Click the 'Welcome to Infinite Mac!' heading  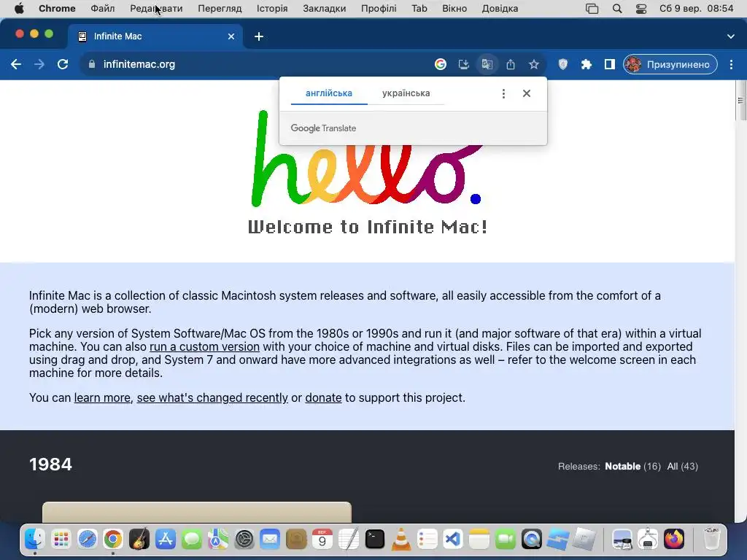coord(368,227)
